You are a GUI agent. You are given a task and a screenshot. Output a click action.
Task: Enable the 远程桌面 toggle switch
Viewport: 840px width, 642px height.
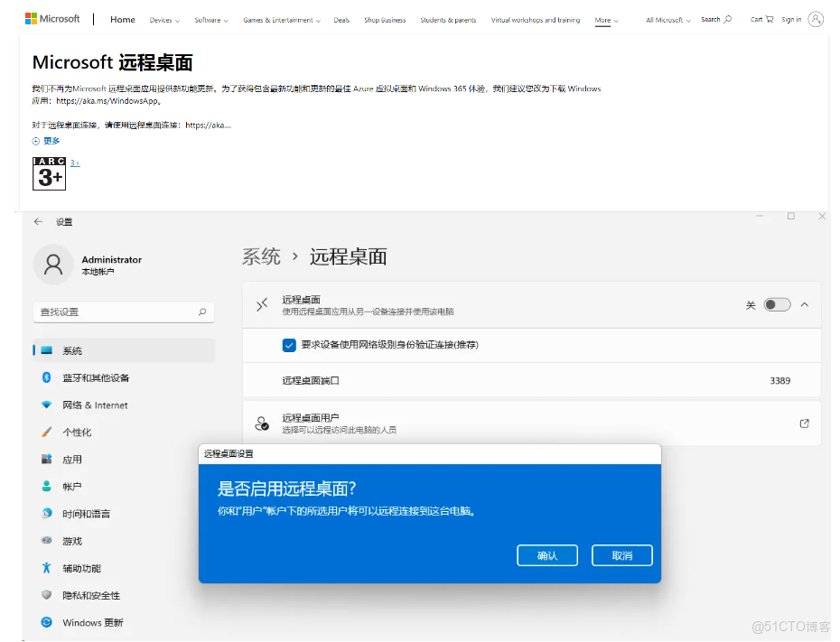[776, 304]
